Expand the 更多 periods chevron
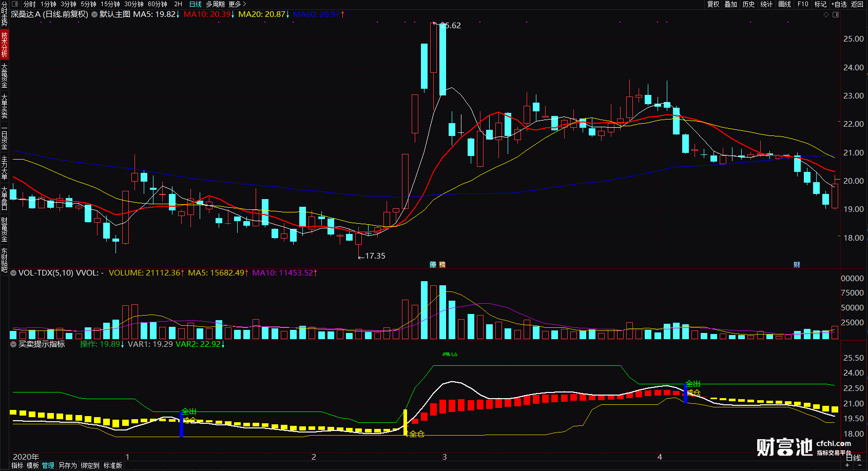 pos(244,4)
